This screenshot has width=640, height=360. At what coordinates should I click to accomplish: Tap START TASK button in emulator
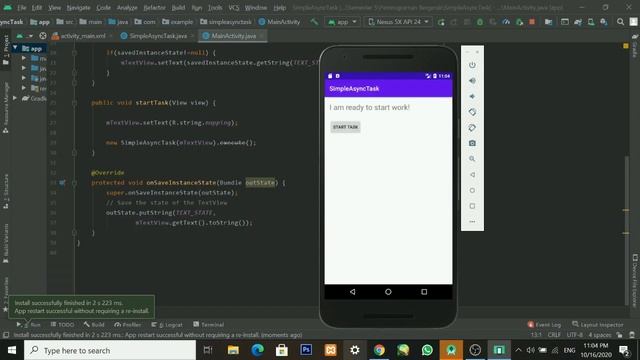345,127
